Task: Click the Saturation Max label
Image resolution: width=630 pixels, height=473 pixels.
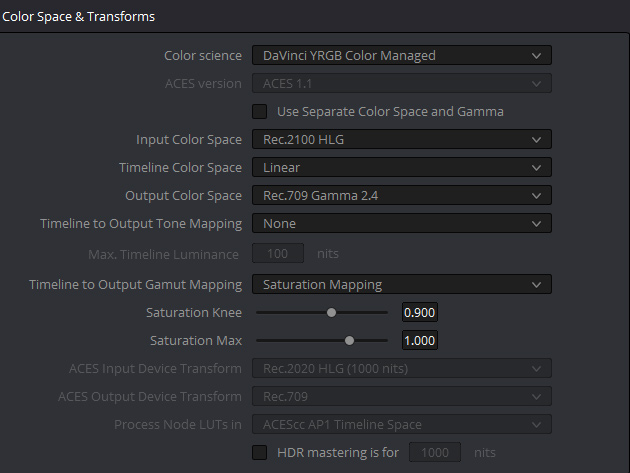Action: (196, 340)
